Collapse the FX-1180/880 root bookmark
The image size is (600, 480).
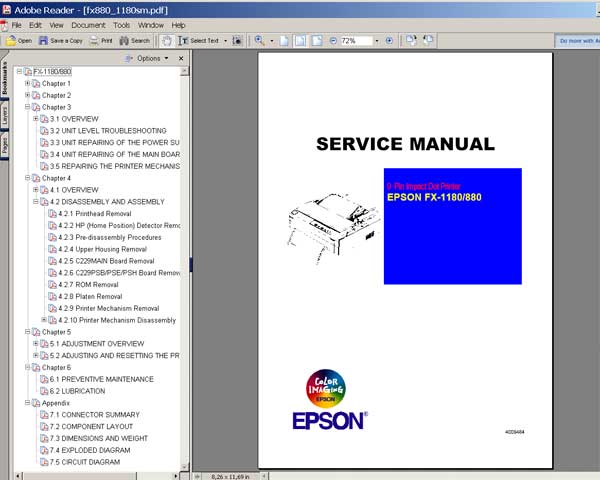19,71
